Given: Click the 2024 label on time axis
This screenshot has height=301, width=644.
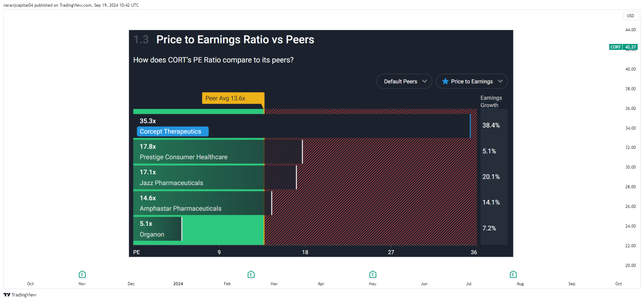Looking at the screenshot, I should (178, 284).
